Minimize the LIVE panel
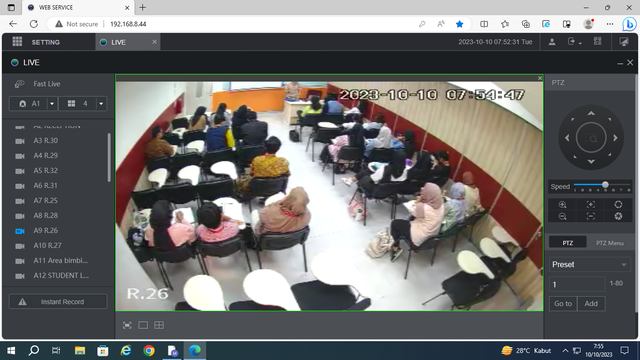 (620, 63)
